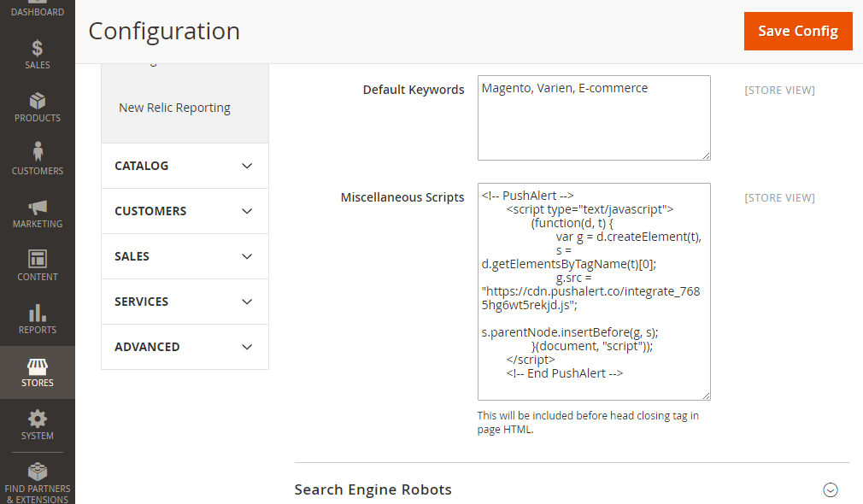
Task: Open the System gear icon
Action: coord(38,419)
